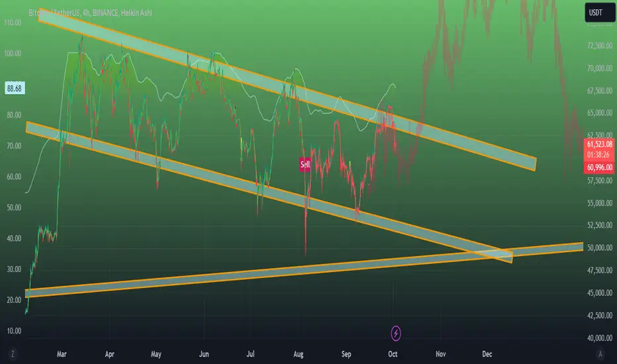Click the Oct label on time axis

(393, 354)
